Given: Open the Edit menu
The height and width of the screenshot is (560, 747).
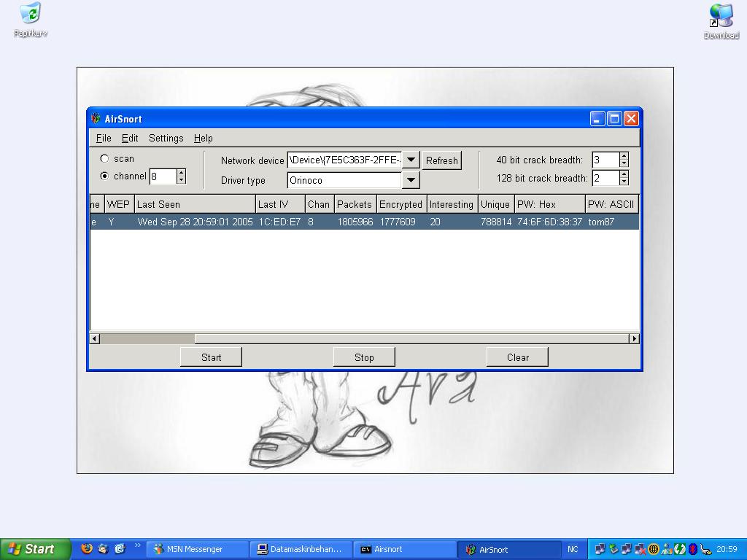Looking at the screenshot, I should tap(130, 138).
